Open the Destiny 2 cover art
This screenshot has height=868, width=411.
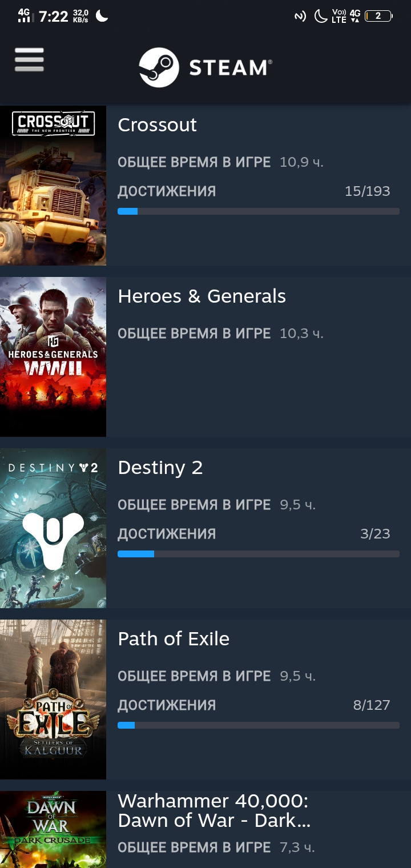[53, 528]
